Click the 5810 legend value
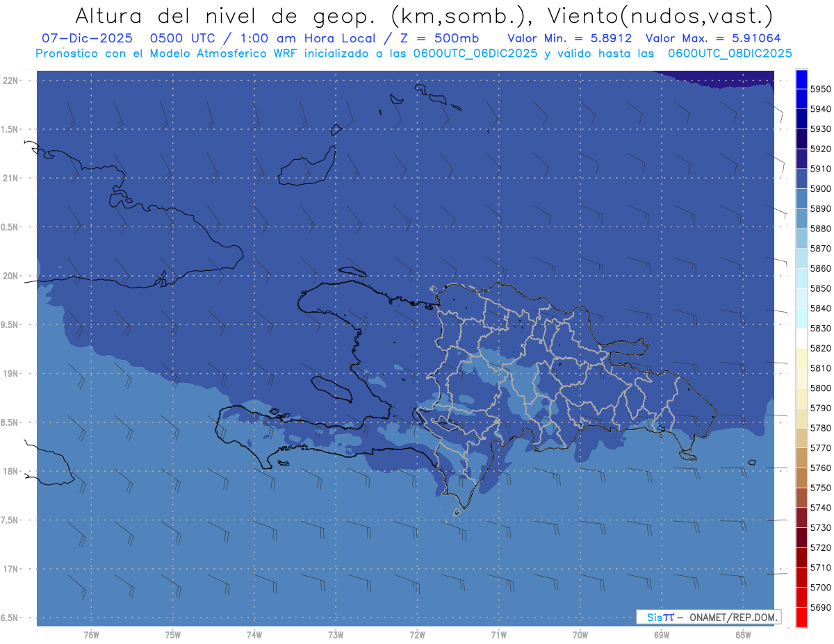The image size is (834, 644). [x=820, y=368]
